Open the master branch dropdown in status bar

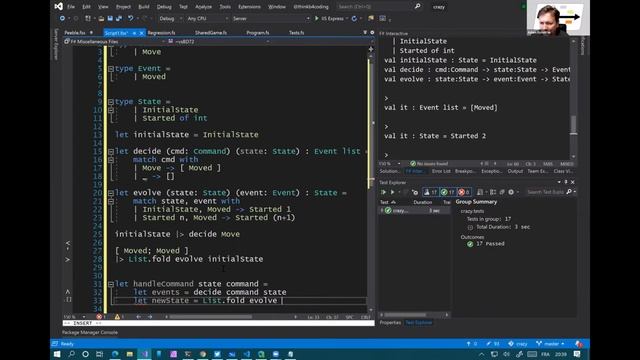click(x=551, y=344)
